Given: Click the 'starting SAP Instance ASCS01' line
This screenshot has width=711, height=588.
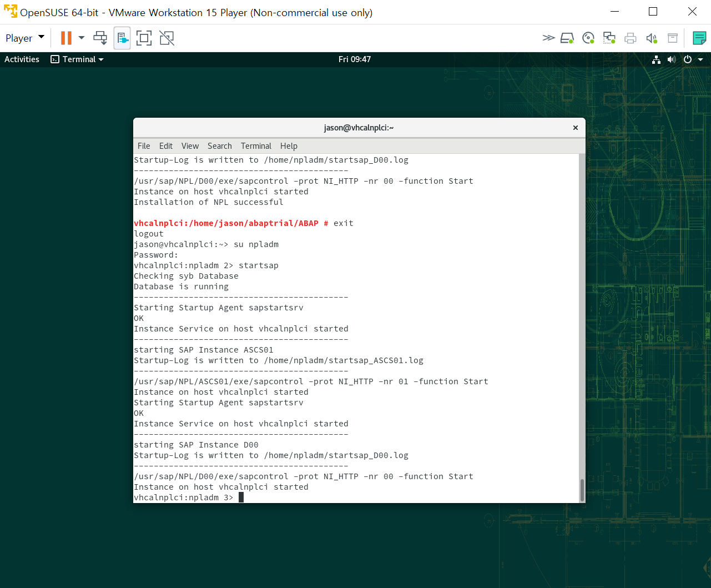Looking at the screenshot, I should pos(204,350).
